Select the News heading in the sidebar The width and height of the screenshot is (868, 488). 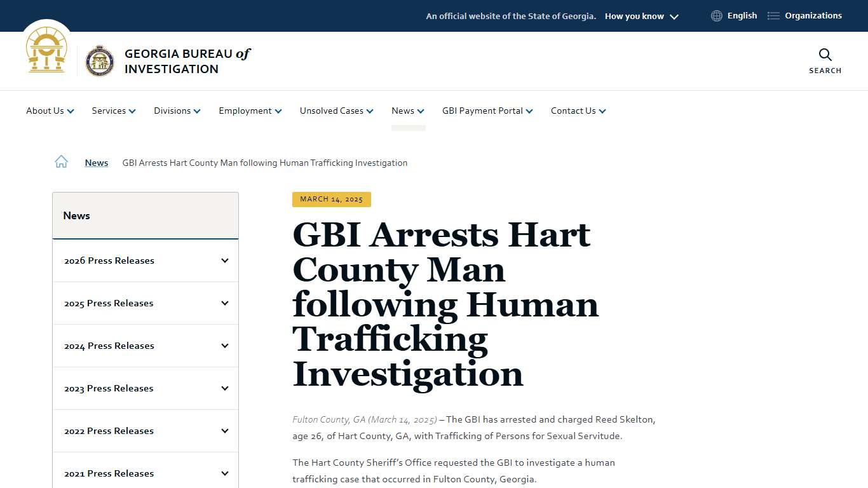pos(76,215)
